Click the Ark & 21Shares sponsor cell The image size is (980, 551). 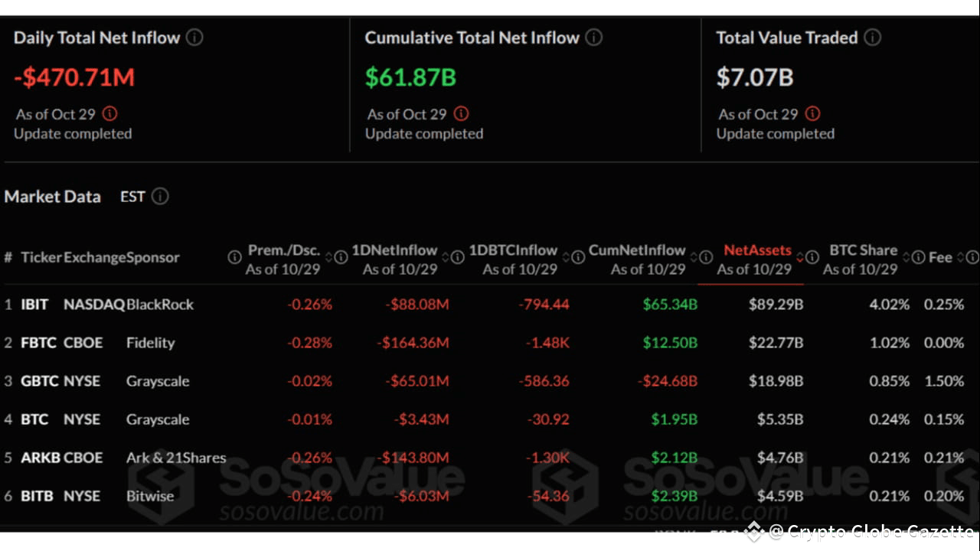pyautogui.click(x=176, y=458)
